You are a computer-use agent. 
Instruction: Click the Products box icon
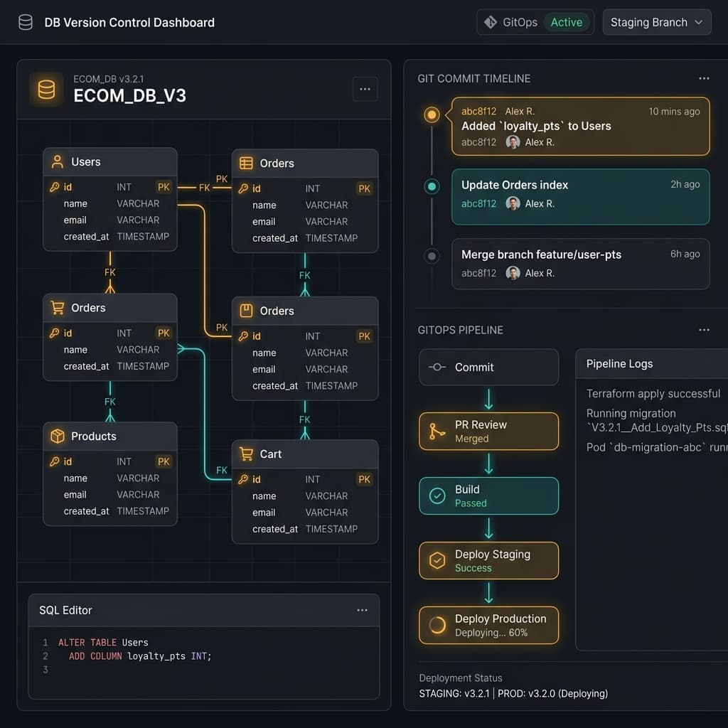58,436
